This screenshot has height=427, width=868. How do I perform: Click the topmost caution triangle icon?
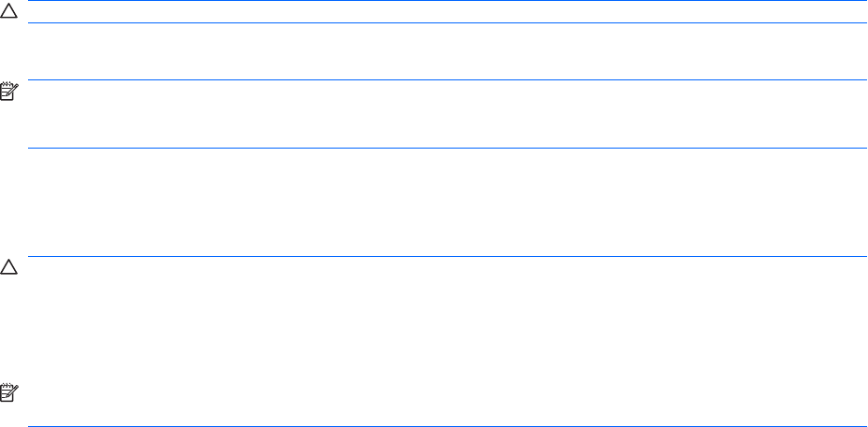point(8,11)
